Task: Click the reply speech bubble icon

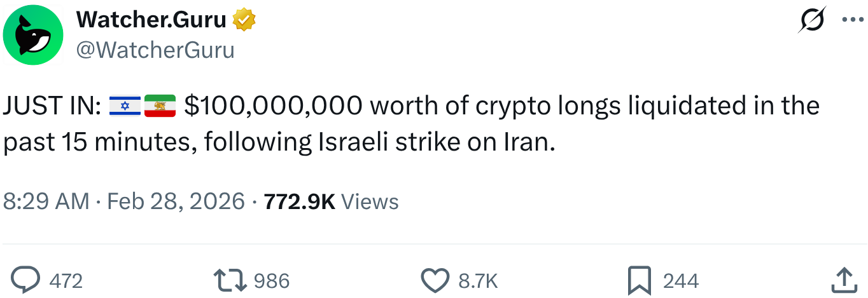Action: pyautogui.click(x=27, y=280)
